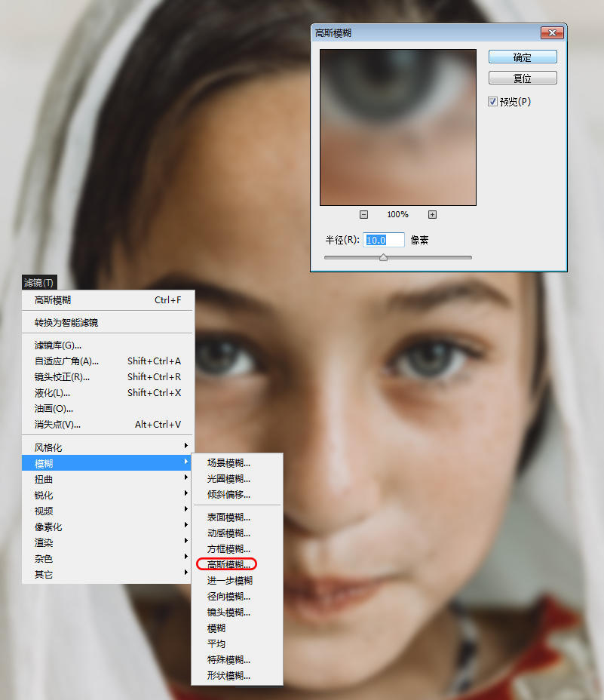Choose the 表面模糊 (Surface Blur) filter
The image size is (604, 700).
pos(228,516)
